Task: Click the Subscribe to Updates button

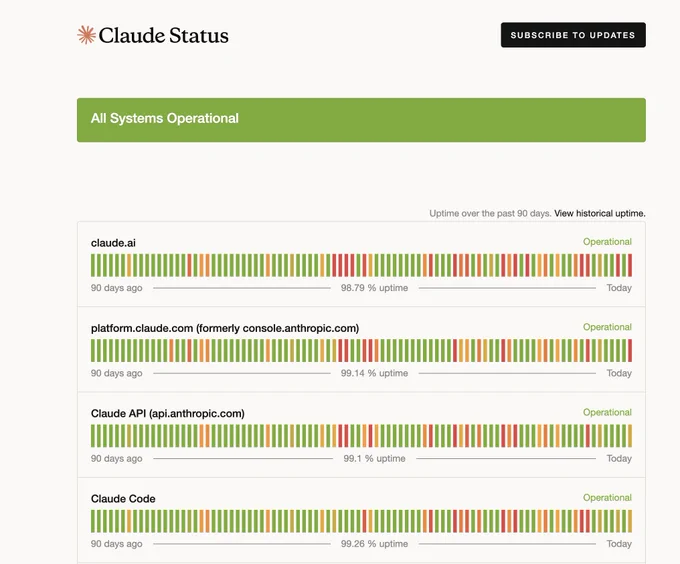Action: tap(573, 35)
